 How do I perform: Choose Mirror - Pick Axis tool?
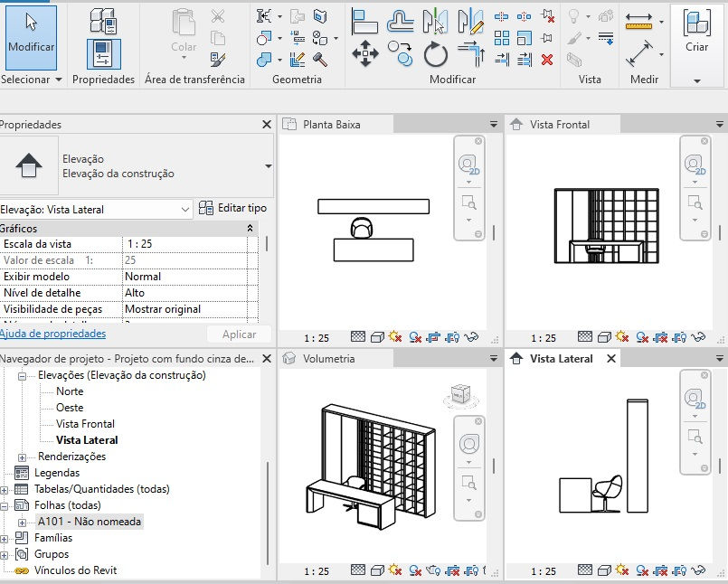[435, 22]
